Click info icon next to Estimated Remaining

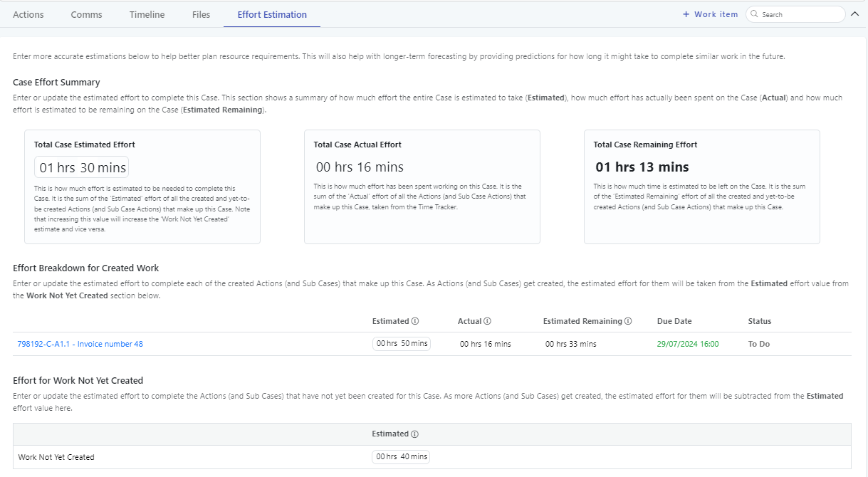tap(628, 321)
